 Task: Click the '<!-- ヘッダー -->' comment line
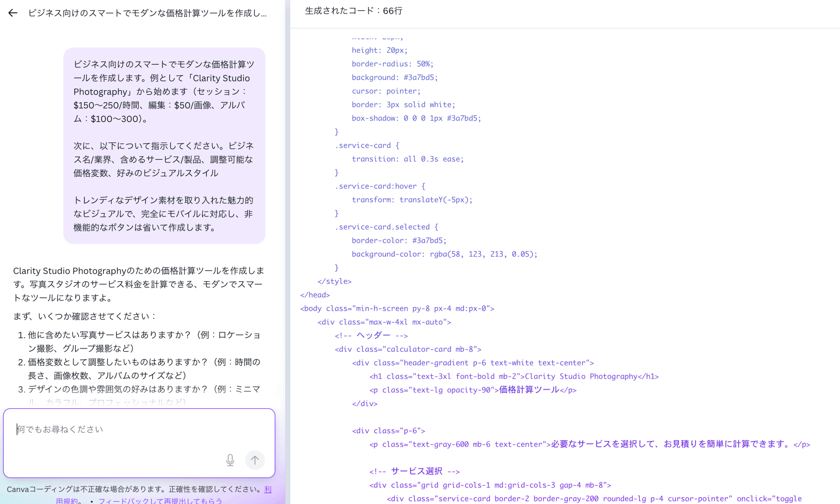[371, 335]
